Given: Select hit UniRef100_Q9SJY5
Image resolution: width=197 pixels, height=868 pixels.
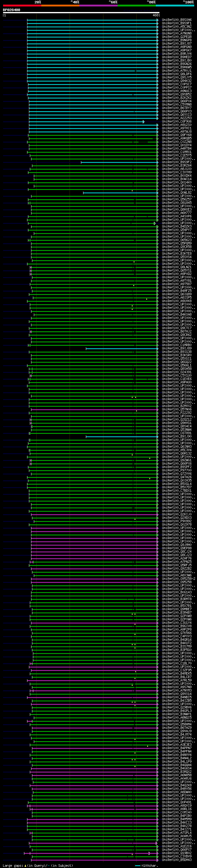Looking at the screenshot, I should (x=177, y=77).
